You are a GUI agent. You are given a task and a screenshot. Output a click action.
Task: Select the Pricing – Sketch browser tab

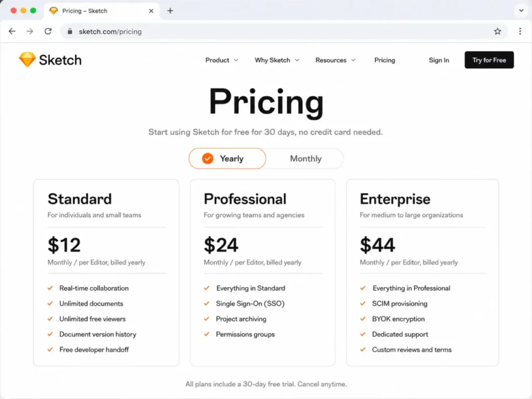tap(101, 11)
